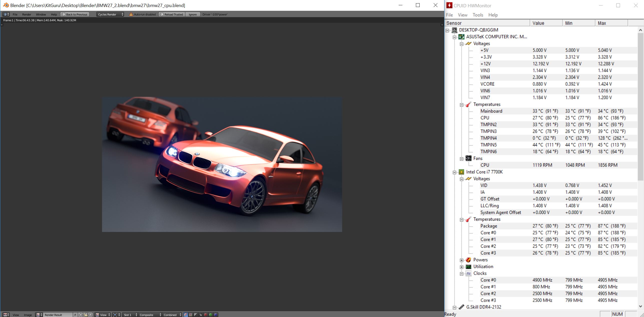The image size is (644, 317).
Task: Click the new image plus icon
Action: (81, 315)
